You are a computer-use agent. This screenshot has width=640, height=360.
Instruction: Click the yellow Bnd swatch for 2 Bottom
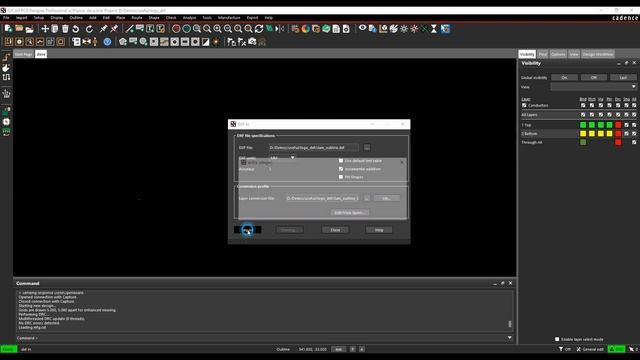click(x=583, y=133)
